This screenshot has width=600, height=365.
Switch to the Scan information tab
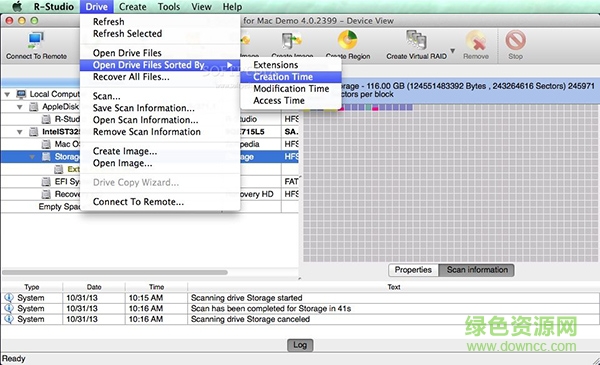click(477, 270)
